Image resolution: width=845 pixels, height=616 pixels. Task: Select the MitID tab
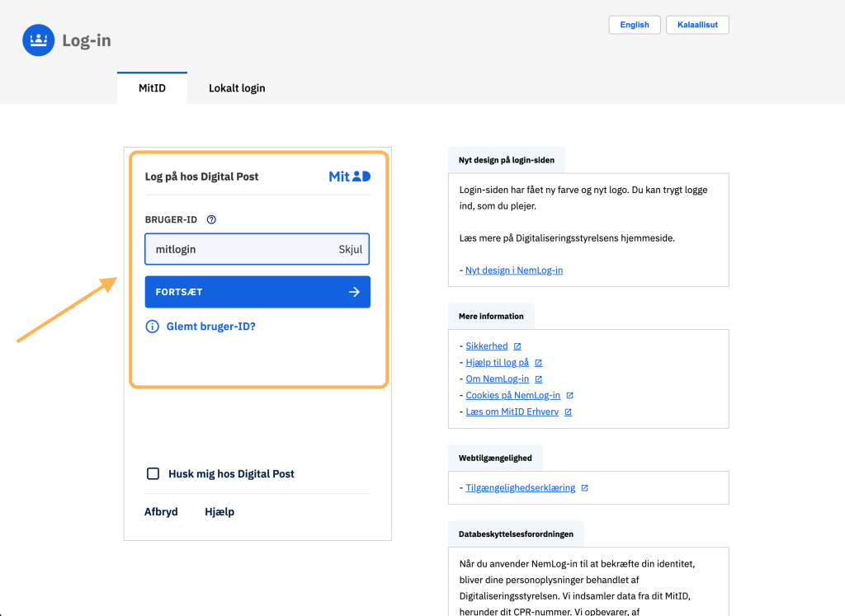coord(152,88)
